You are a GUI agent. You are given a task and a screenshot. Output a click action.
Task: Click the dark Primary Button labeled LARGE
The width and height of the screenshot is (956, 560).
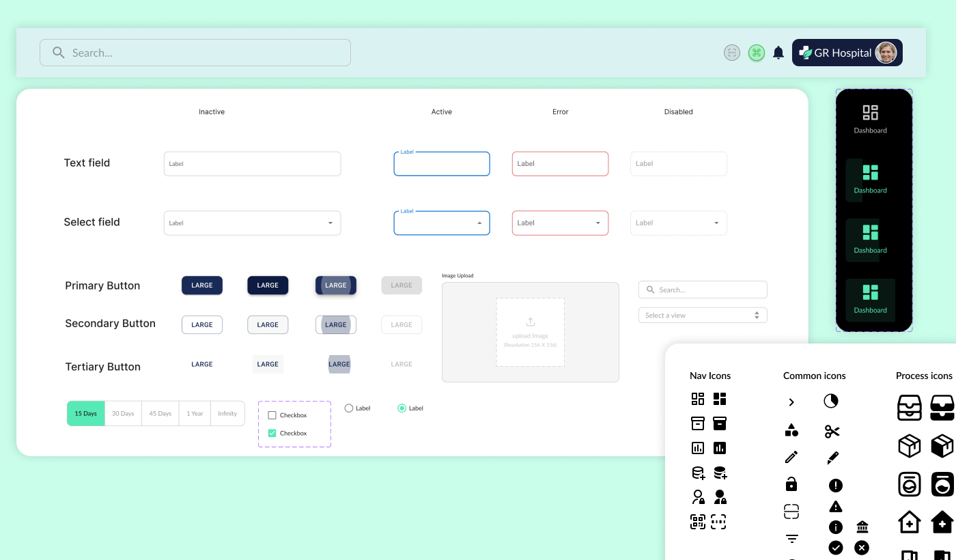point(201,285)
